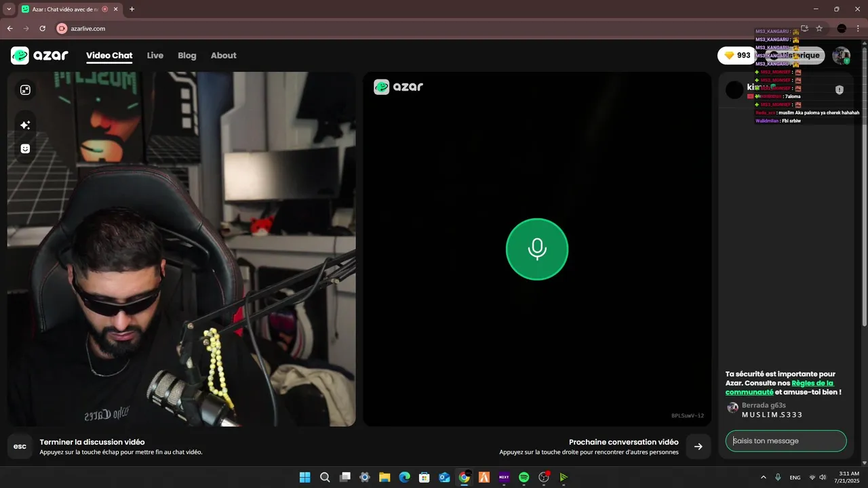Screen dimensions: 868x488
Task: Focus the 'Saisis ton message' input
Action: coord(786,441)
